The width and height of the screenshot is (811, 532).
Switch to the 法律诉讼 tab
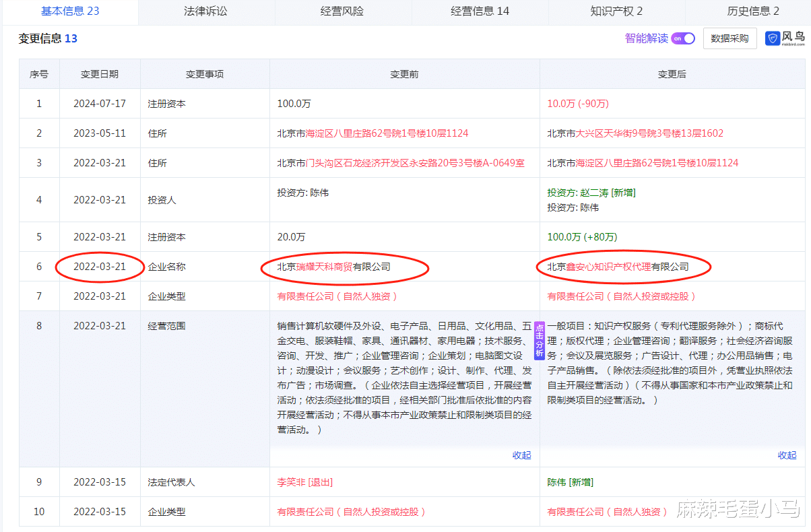205,11
